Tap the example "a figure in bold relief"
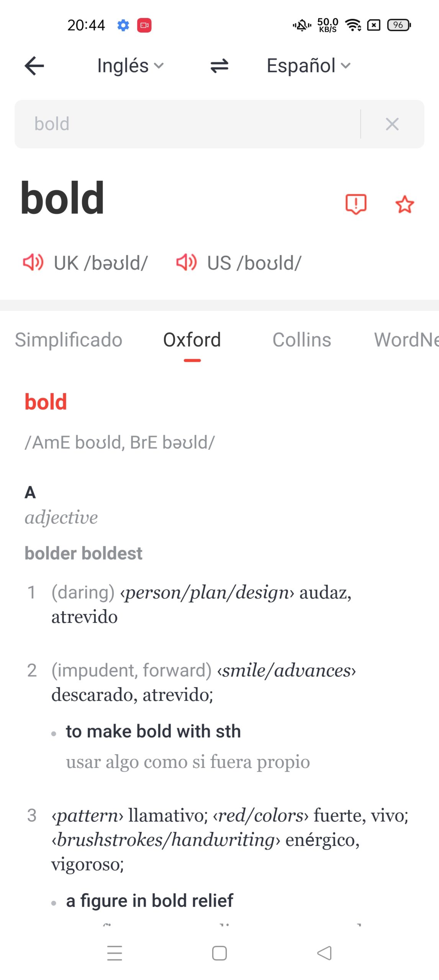439x980 pixels. (x=149, y=901)
